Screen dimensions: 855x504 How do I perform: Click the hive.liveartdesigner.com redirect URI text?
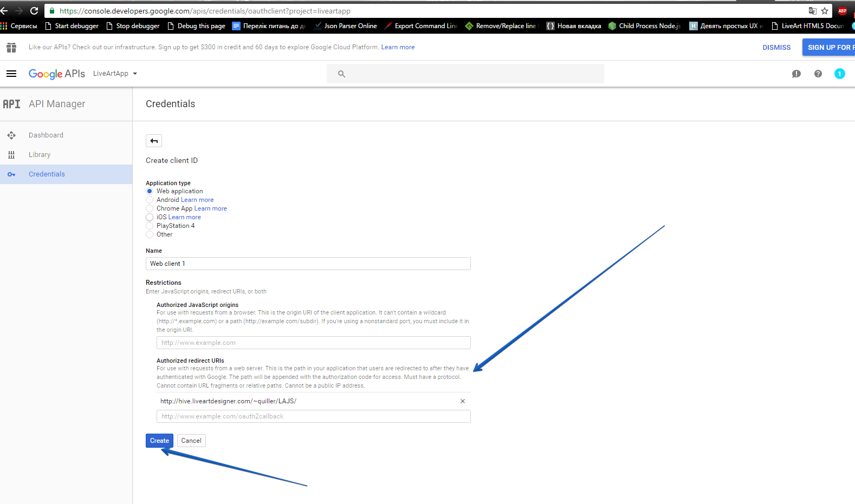click(x=228, y=401)
